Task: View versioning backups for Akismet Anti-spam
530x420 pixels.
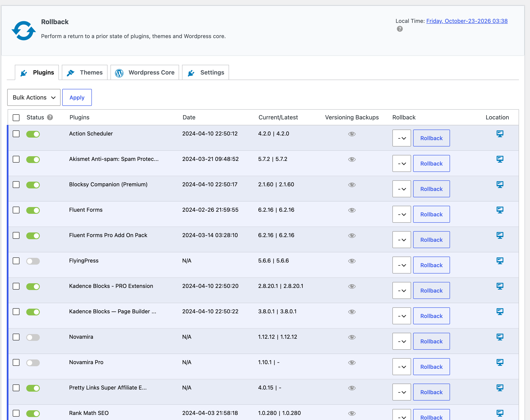Action: click(x=352, y=159)
